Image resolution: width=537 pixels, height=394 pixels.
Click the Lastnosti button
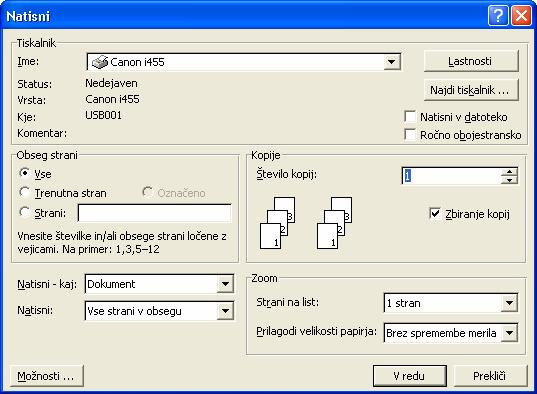click(471, 61)
